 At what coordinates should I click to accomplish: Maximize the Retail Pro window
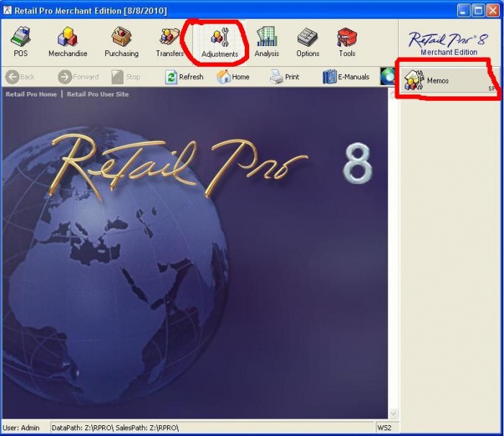pos(478,11)
